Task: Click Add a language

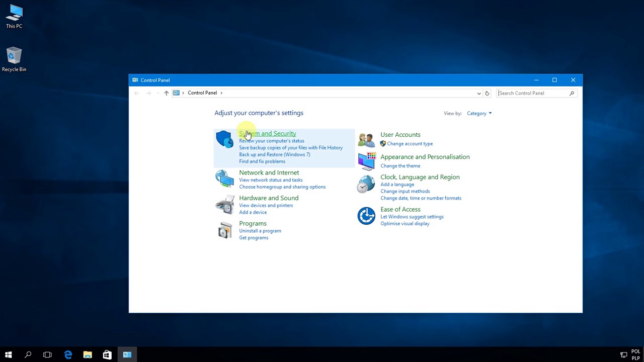Action: pyautogui.click(x=397, y=185)
